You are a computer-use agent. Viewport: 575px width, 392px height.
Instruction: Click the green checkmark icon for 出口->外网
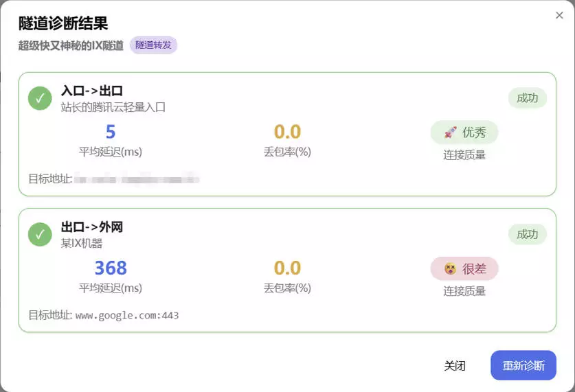pos(40,234)
